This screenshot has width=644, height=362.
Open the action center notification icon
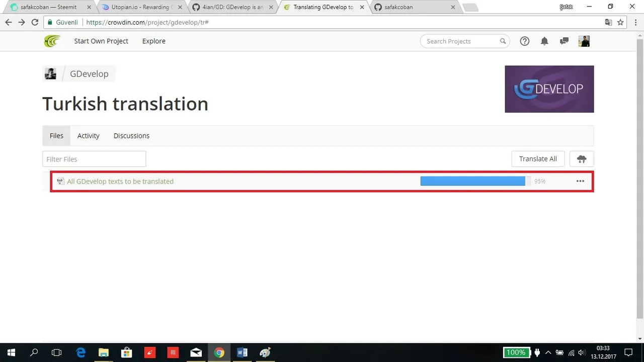pos(628,352)
